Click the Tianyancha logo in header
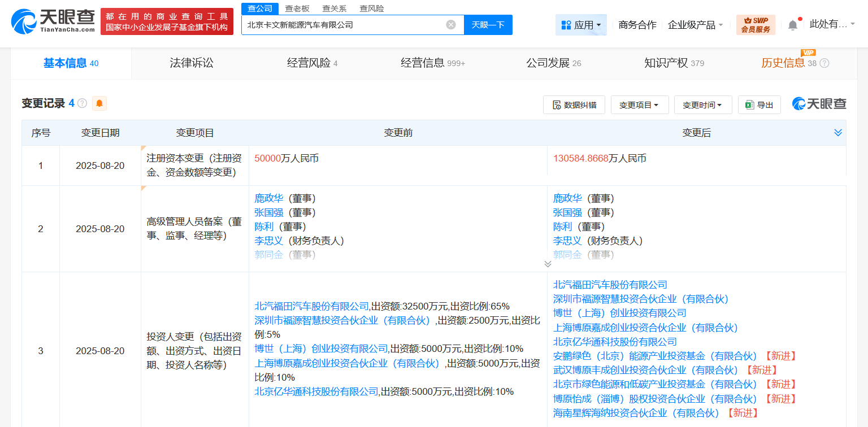Viewport: 868px width, 427px height. click(x=53, y=21)
